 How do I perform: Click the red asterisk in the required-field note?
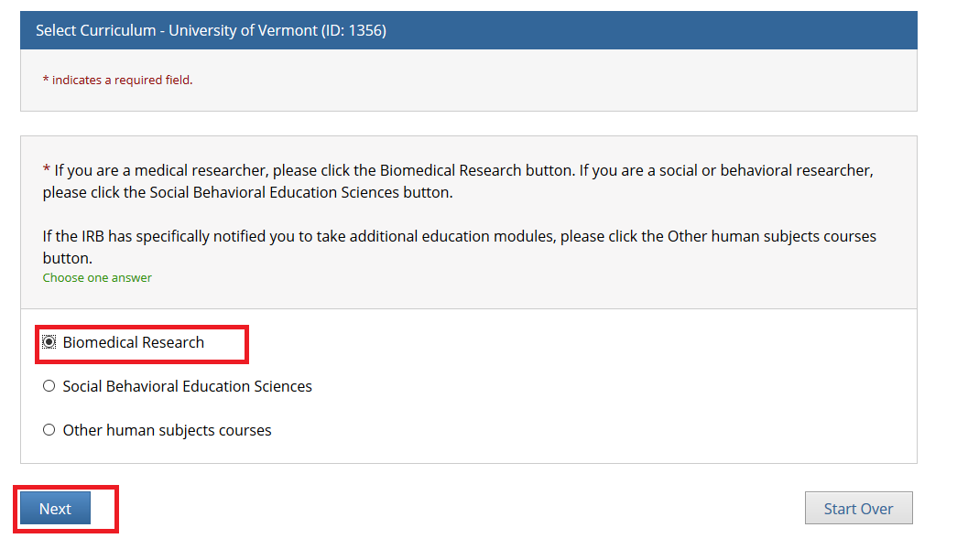coord(46,81)
